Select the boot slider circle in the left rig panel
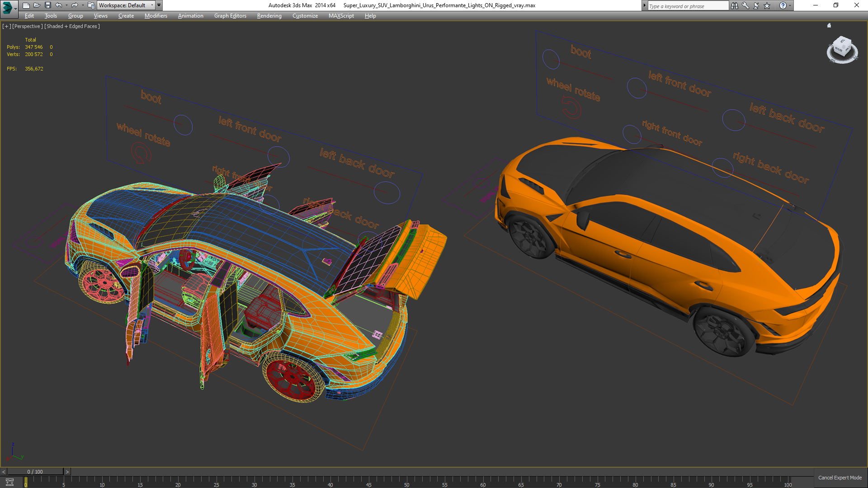Viewport: 868px width, 488px height. click(x=183, y=125)
